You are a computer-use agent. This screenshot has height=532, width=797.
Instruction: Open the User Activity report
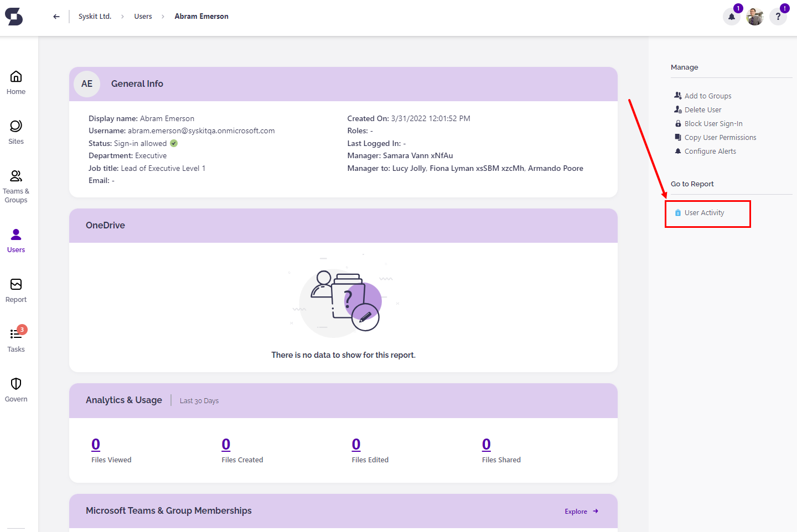704,212
